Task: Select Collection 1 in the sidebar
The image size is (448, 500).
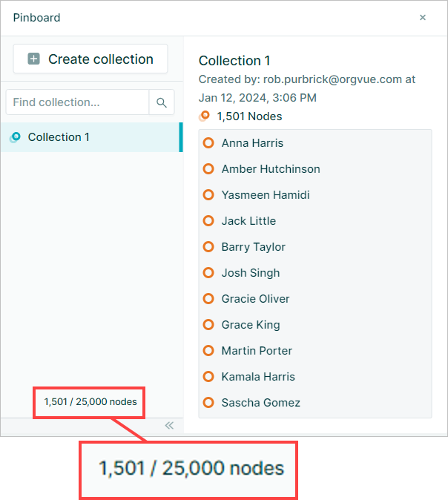Action: 91,137
